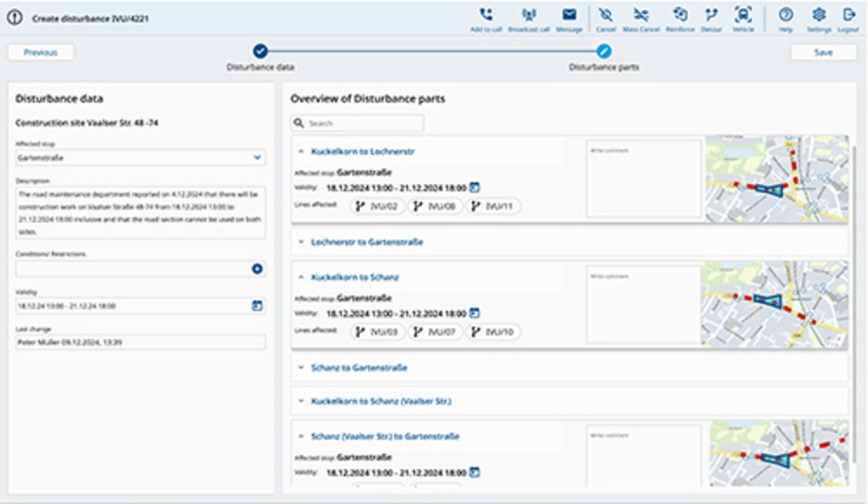The image size is (868, 504).
Task: Select the Mass Cancel icon
Action: tap(641, 15)
